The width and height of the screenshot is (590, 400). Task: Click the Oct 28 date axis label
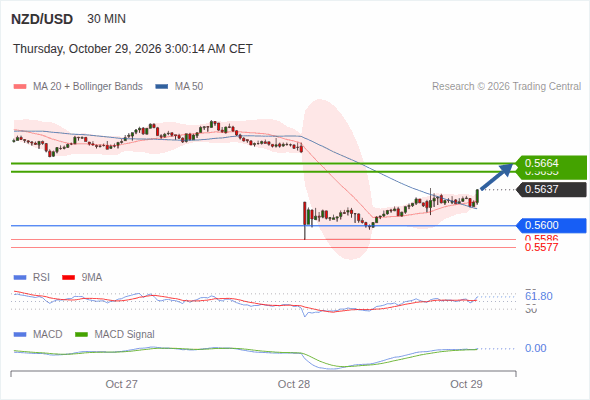[294, 384]
